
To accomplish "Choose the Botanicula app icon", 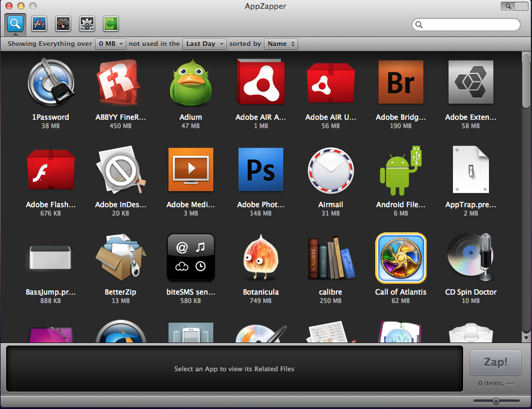I will point(260,258).
